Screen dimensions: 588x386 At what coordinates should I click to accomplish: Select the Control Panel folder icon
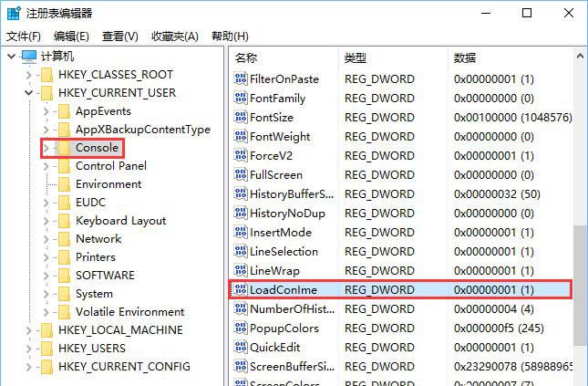[63, 166]
